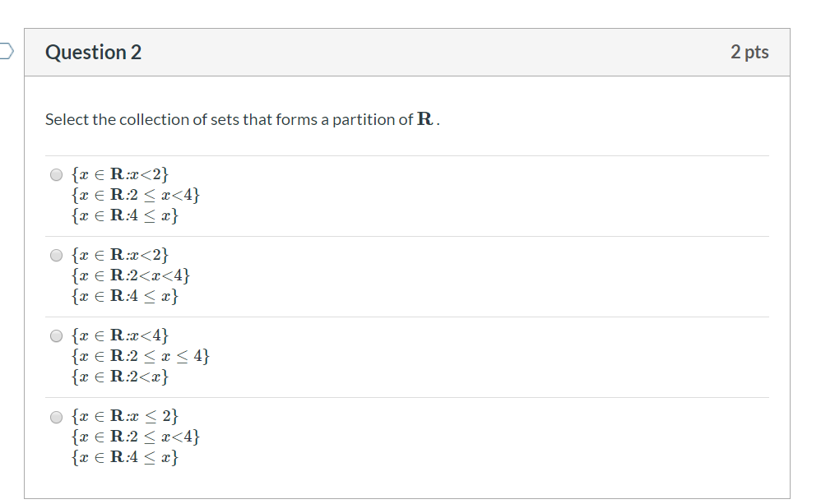Click the last line {x ∈ R:4 ≤ x} of fourth option

[123, 457]
